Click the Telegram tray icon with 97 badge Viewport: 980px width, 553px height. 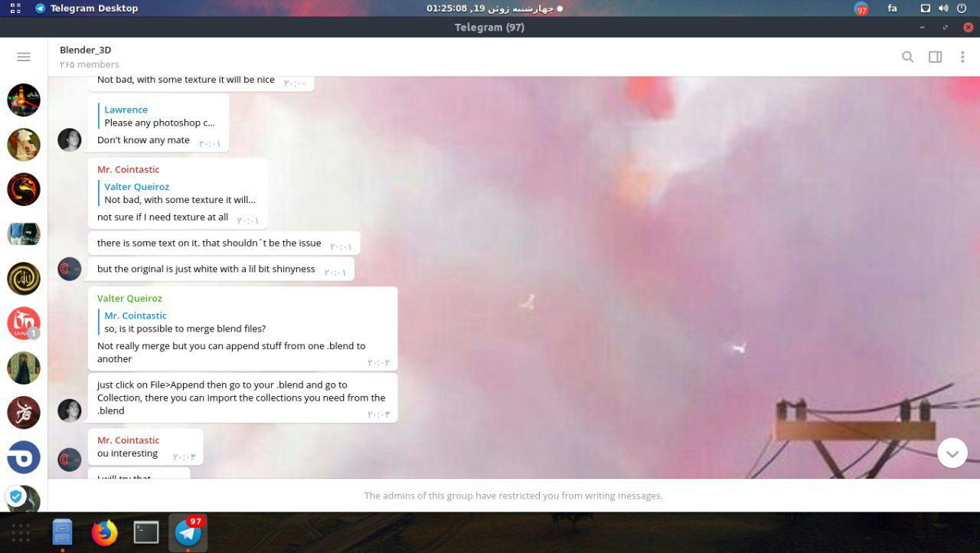tap(861, 8)
